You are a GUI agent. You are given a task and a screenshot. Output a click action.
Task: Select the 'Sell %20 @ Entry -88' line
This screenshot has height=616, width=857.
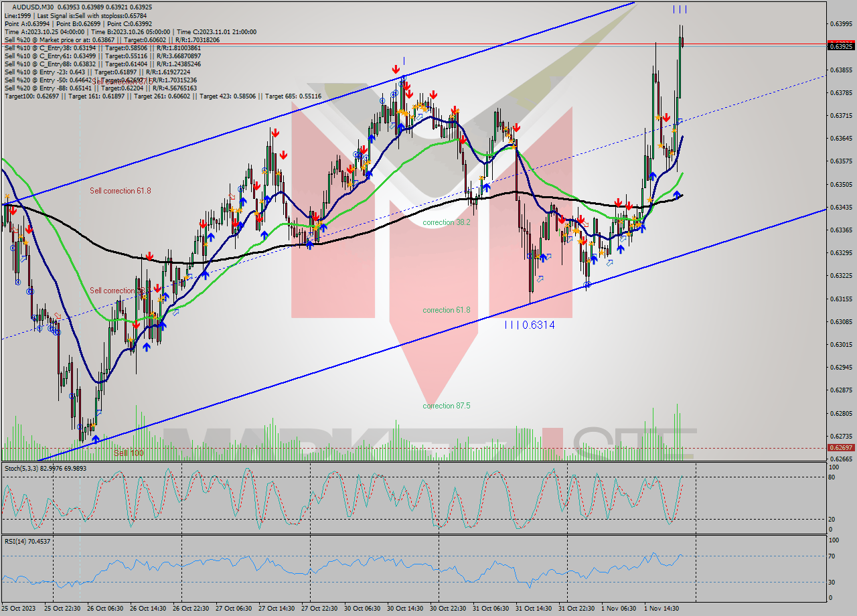point(100,88)
